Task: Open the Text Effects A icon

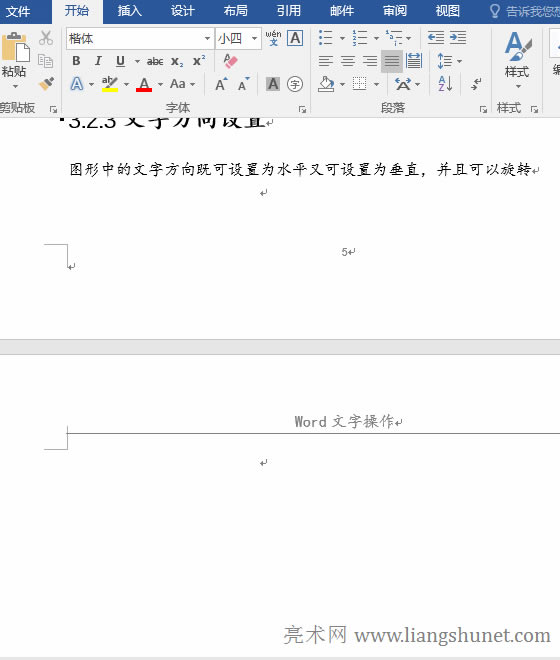Action: click(x=77, y=84)
